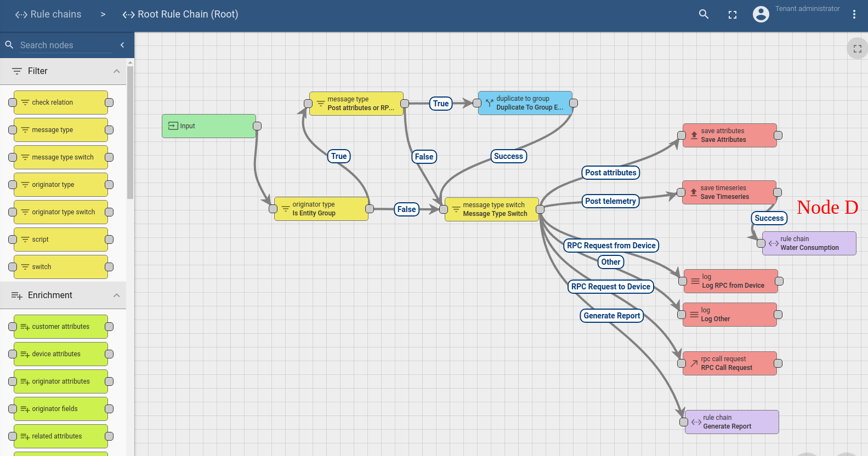Viewport: 868px width, 456px height.
Task: Select the Water Consumption rule chain node
Action: [809, 243]
